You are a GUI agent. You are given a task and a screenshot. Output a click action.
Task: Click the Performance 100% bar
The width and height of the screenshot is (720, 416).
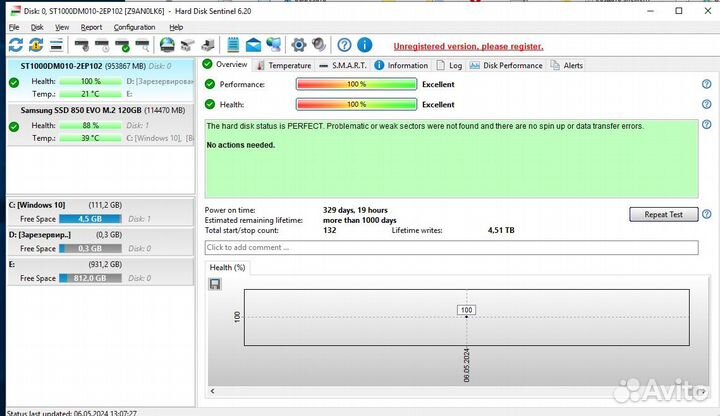tap(356, 84)
